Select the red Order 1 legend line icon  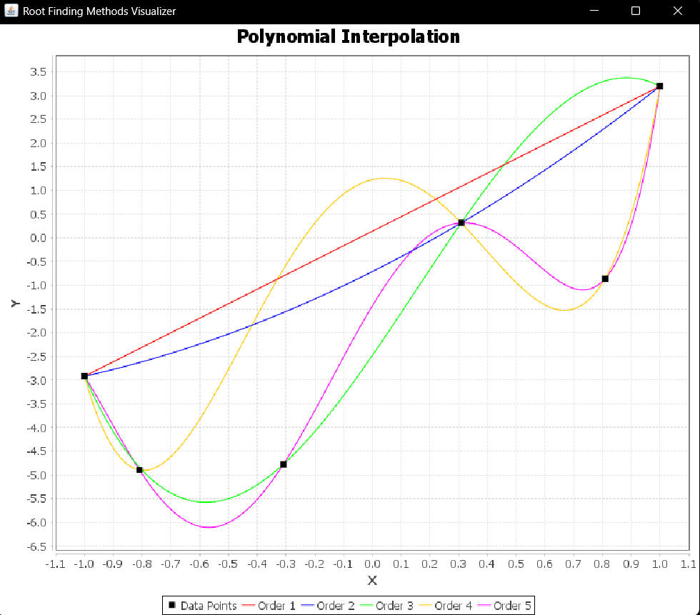click(249, 605)
